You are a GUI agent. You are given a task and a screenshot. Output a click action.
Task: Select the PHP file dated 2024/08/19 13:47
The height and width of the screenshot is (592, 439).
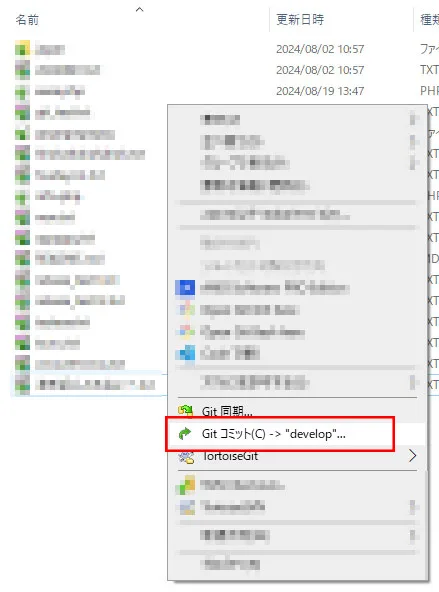(x=225, y=91)
